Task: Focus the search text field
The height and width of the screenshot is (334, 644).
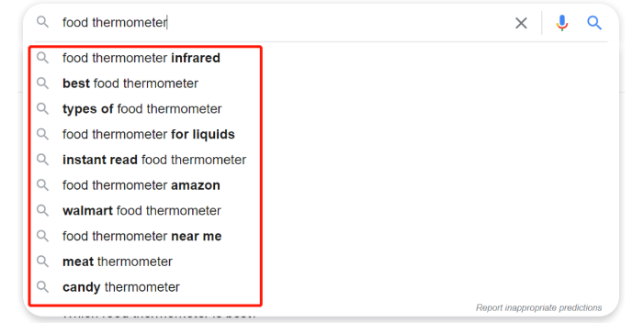Action: pyautogui.click(x=283, y=22)
